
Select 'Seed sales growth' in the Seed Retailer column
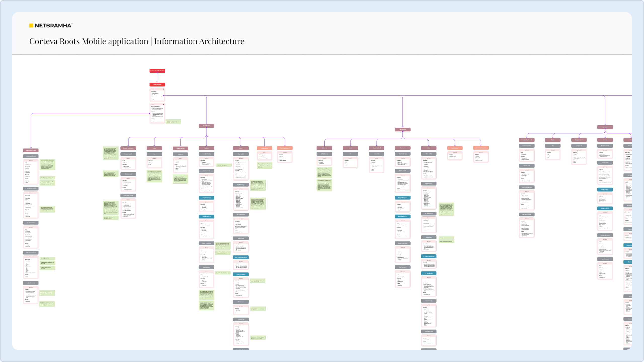click(x=128, y=195)
